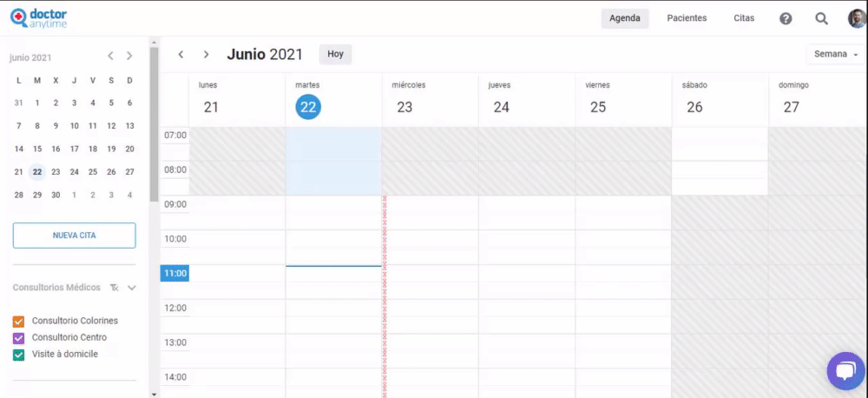The height and width of the screenshot is (398, 868).
Task: Switch to the Agenda tab
Action: [625, 18]
